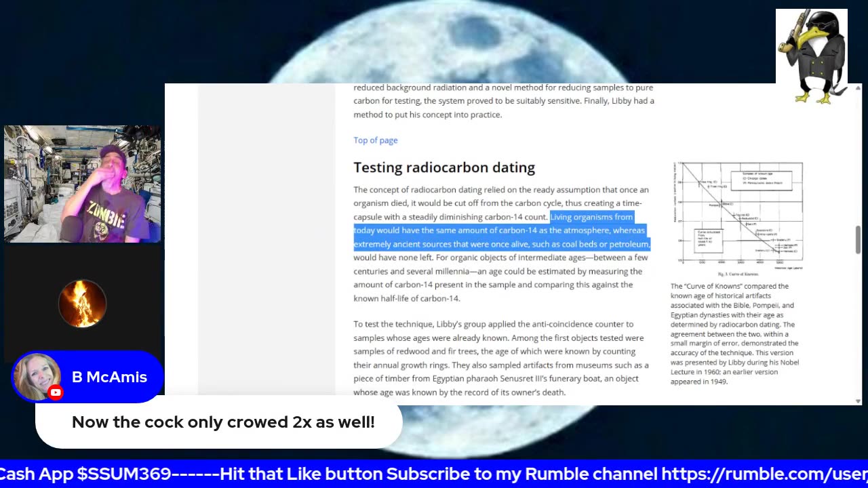Click the rumble.com channel URL in ticker

[x=764, y=474]
